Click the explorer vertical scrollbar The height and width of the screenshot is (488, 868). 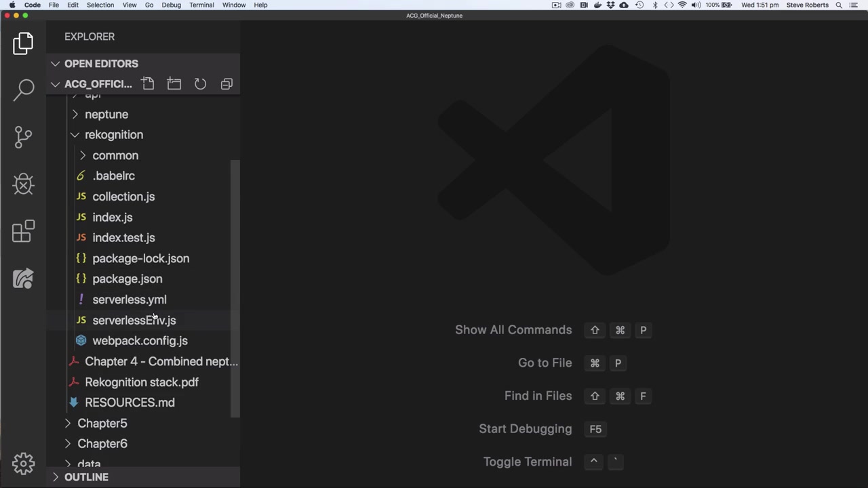pos(235,289)
